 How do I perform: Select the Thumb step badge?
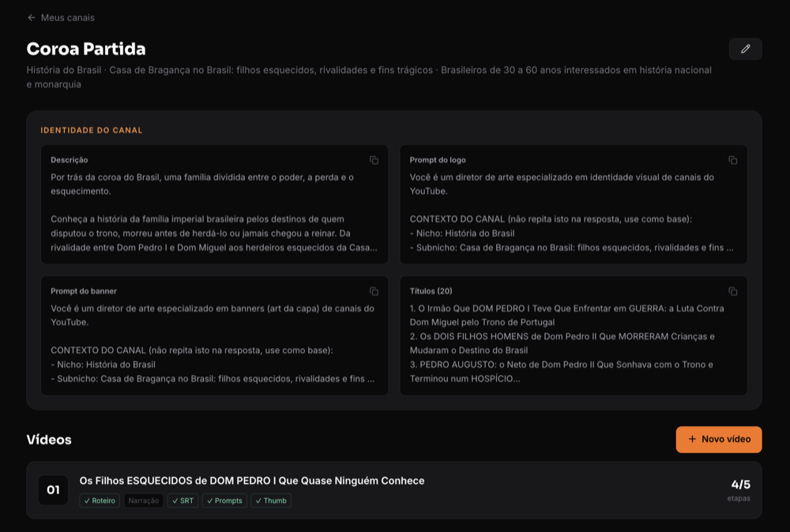pyautogui.click(x=271, y=500)
